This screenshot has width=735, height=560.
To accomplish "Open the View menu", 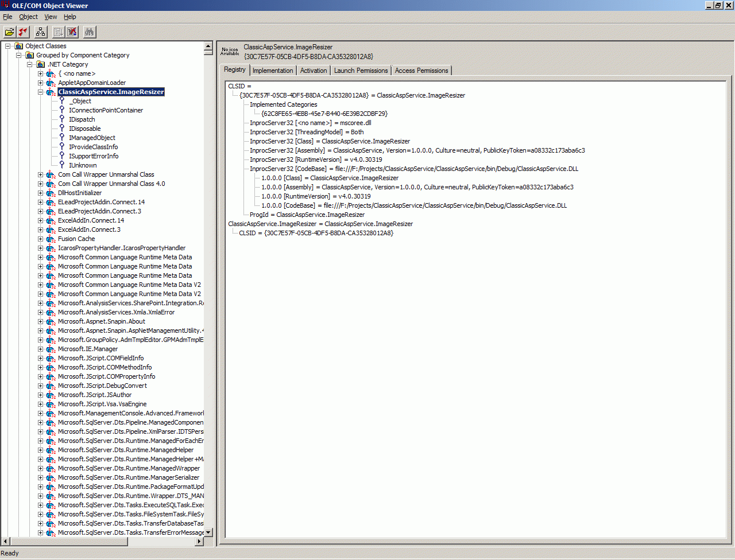I will [51, 17].
